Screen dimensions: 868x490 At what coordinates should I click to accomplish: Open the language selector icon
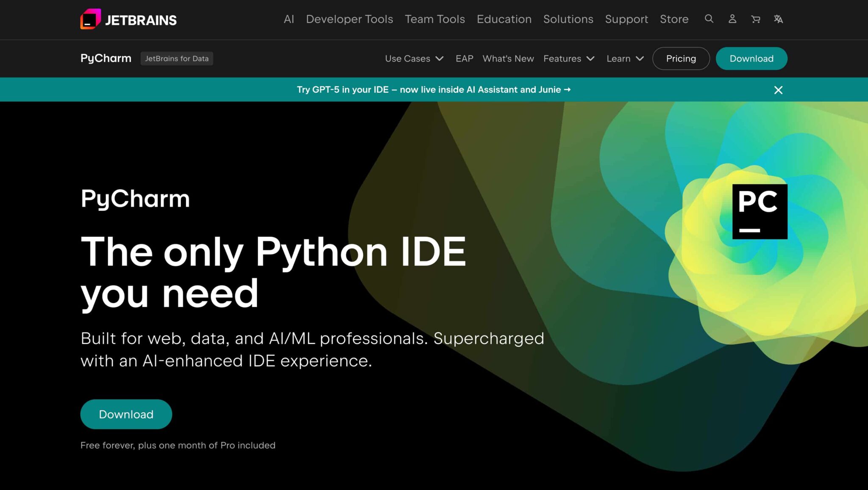pos(778,19)
